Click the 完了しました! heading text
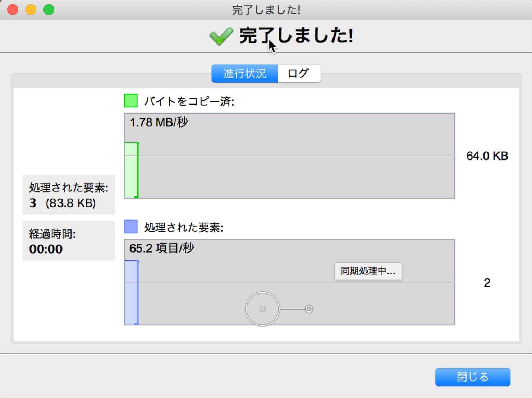532x398 pixels. tap(297, 36)
